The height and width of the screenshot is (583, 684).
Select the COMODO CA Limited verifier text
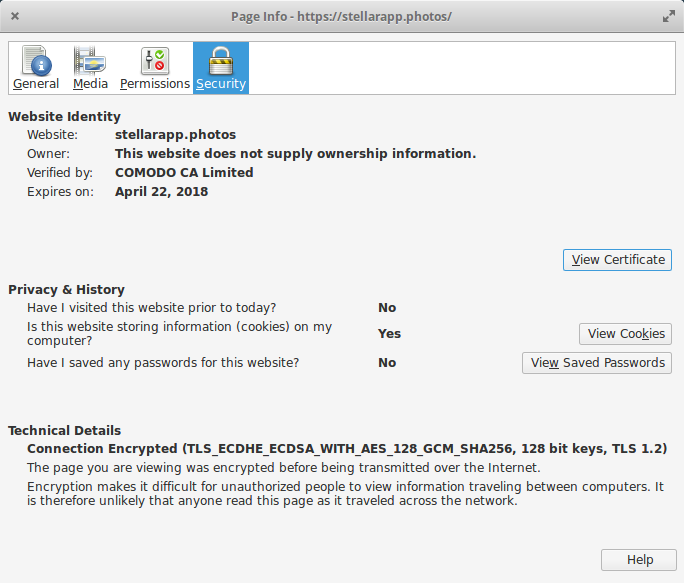[184, 173]
